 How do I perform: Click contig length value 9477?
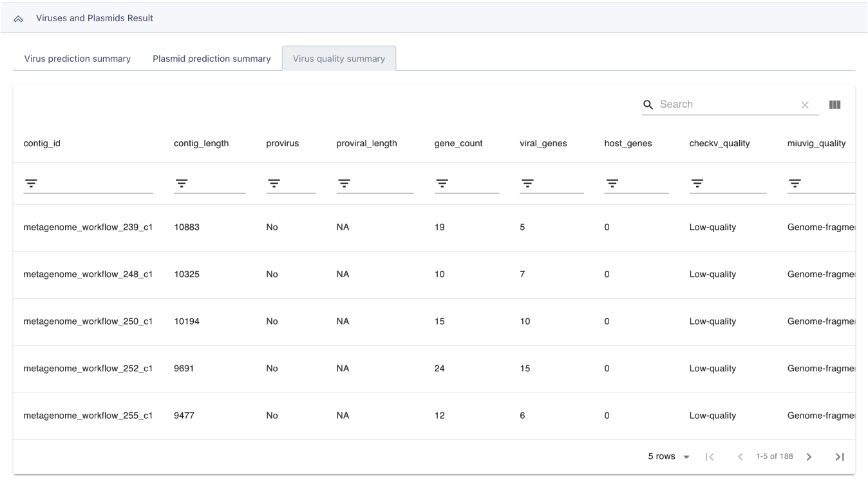pyautogui.click(x=184, y=416)
